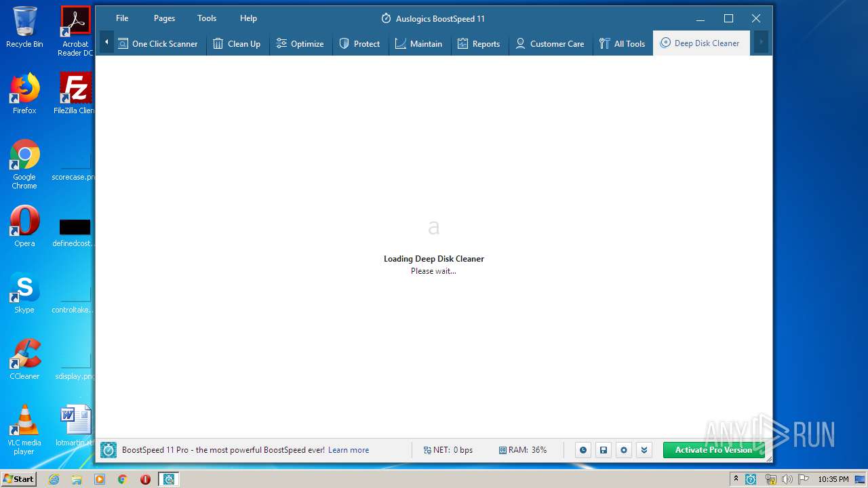Launch Acrobat Reader DC desktop shortcut

(75, 31)
